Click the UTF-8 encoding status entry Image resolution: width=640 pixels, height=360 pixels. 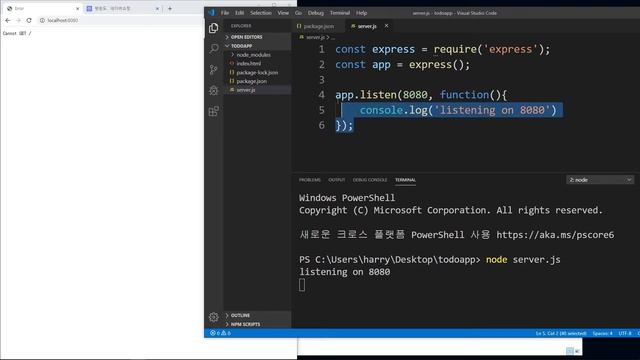coord(625,333)
